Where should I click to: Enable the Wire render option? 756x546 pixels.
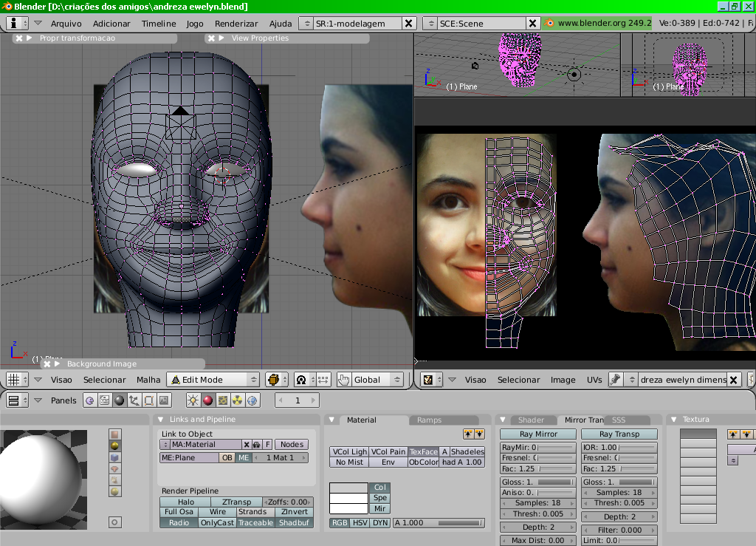218,512
